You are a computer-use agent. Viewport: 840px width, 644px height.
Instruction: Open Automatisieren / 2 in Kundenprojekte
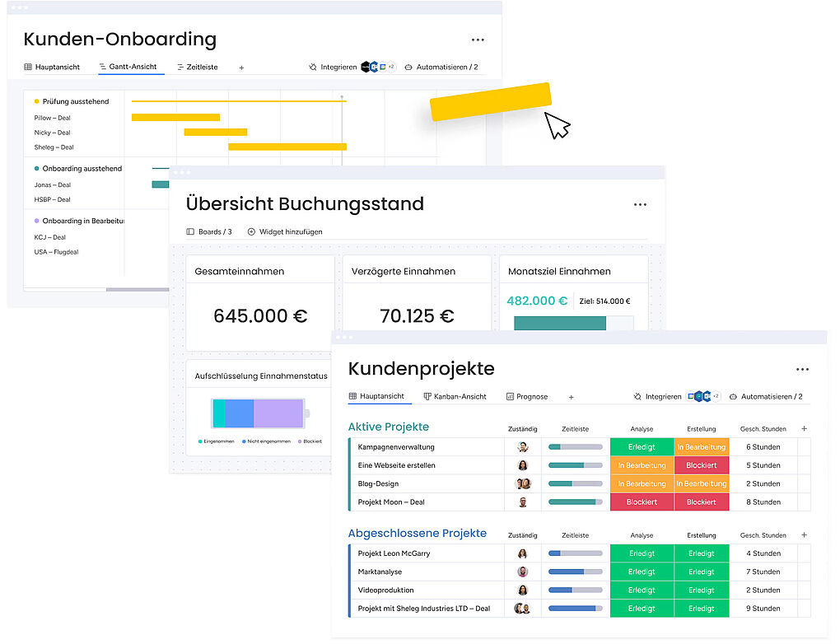click(765, 397)
